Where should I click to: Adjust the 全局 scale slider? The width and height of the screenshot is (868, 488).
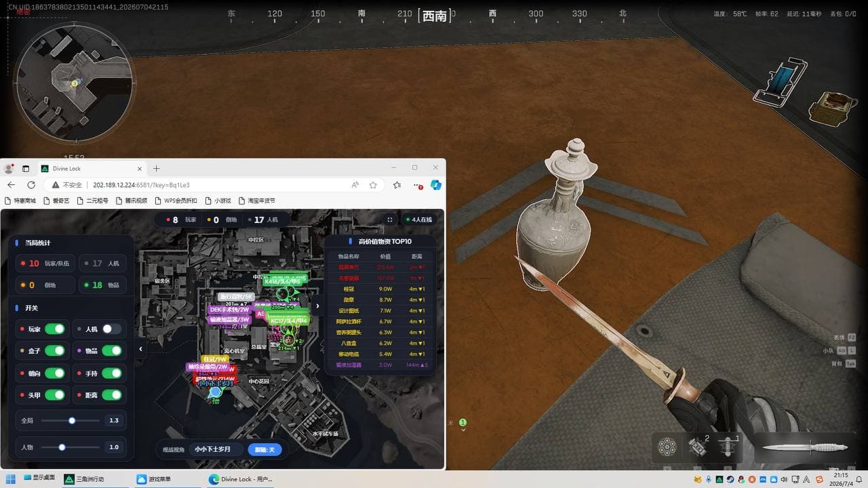(70, 420)
